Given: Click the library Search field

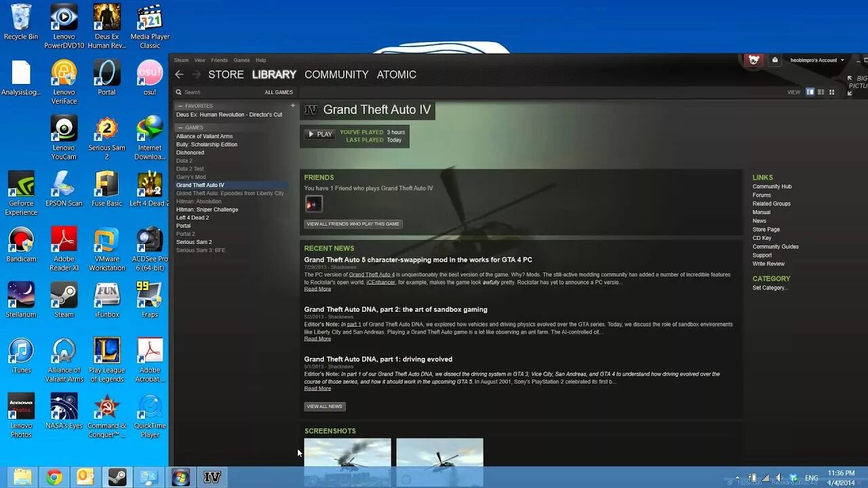Looking at the screenshot, I should pos(217,92).
